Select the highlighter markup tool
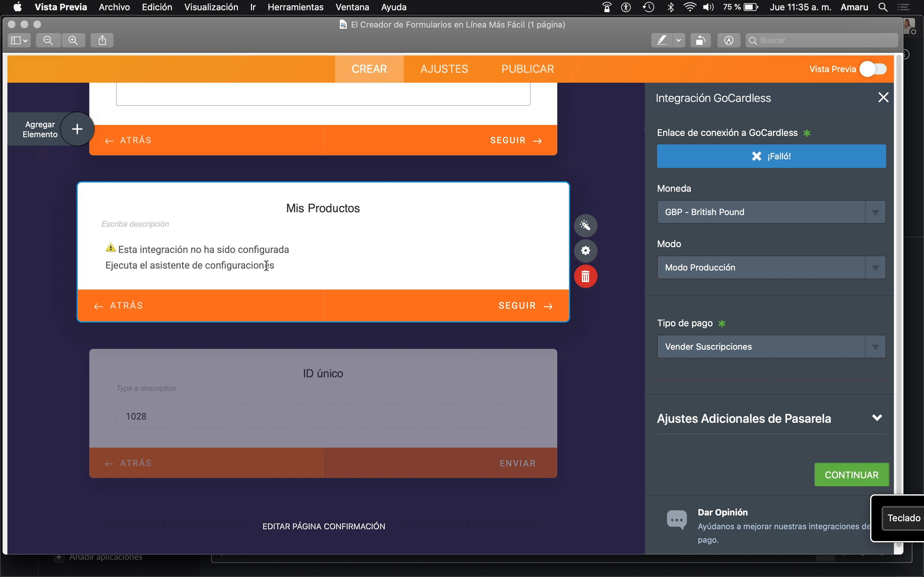This screenshot has width=924, height=577. (x=662, y=40)
